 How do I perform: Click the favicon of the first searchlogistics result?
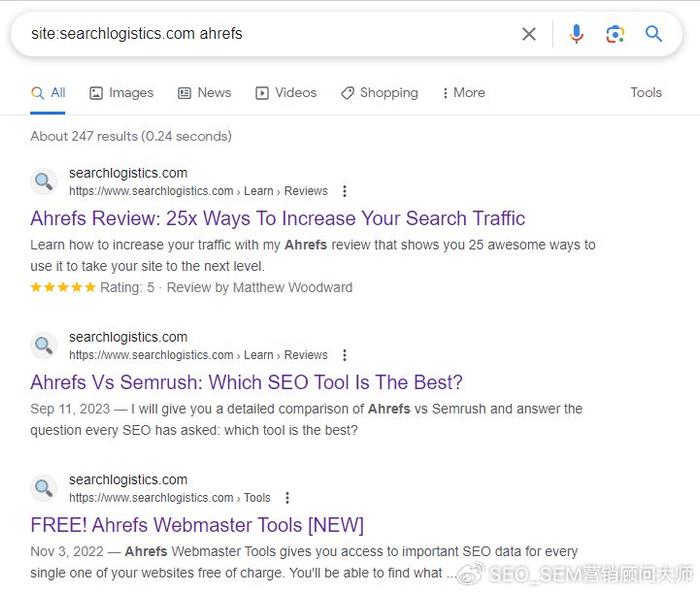(44, 181)
